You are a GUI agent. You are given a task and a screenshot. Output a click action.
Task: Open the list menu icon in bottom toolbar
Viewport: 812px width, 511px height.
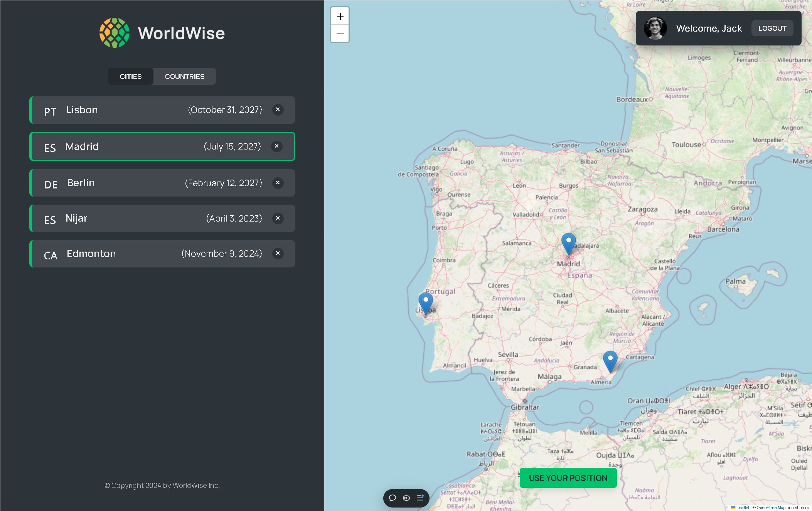pyautogui.click(x=420, y=498)
